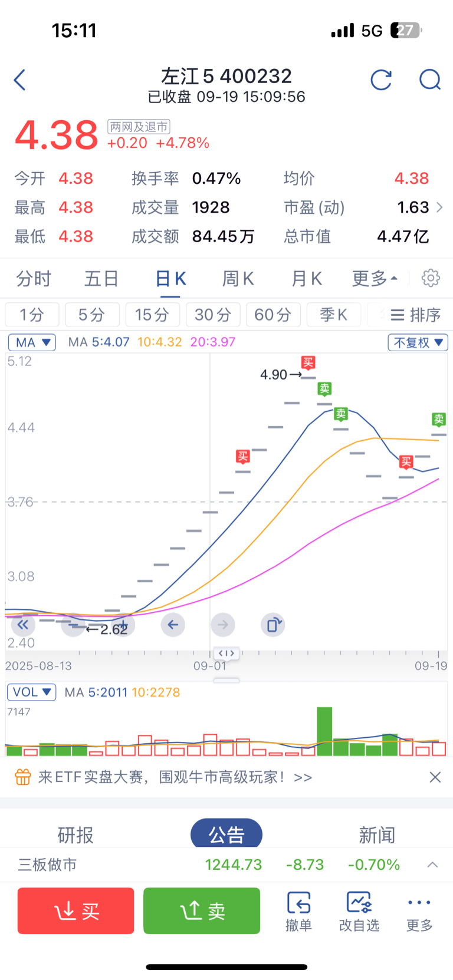
Task: Tap the chart range slider handle
Action: 226,653
